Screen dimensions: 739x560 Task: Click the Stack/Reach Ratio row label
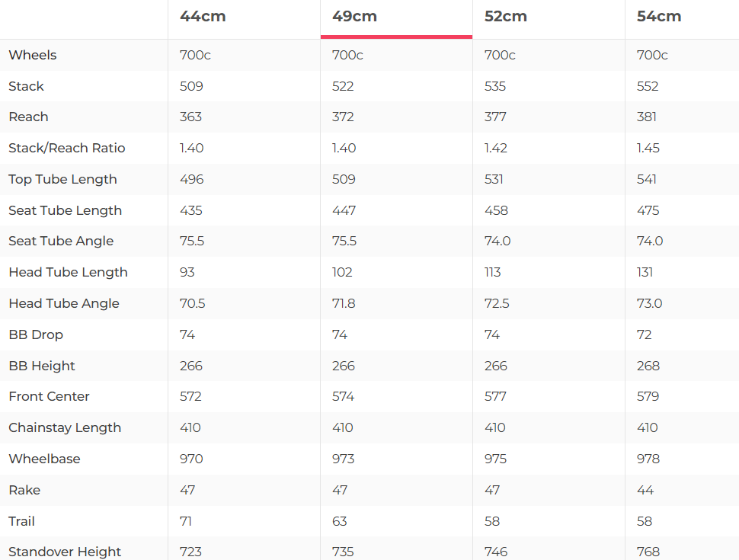(67, 148)
